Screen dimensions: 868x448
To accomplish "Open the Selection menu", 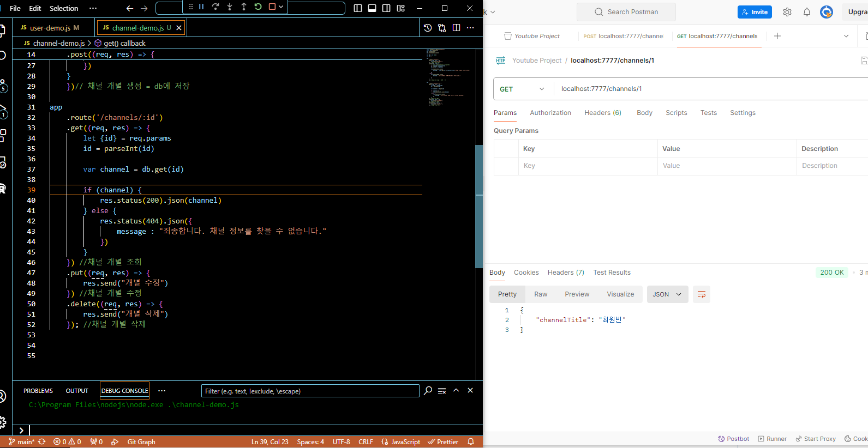I will click(x=64, y=8).
